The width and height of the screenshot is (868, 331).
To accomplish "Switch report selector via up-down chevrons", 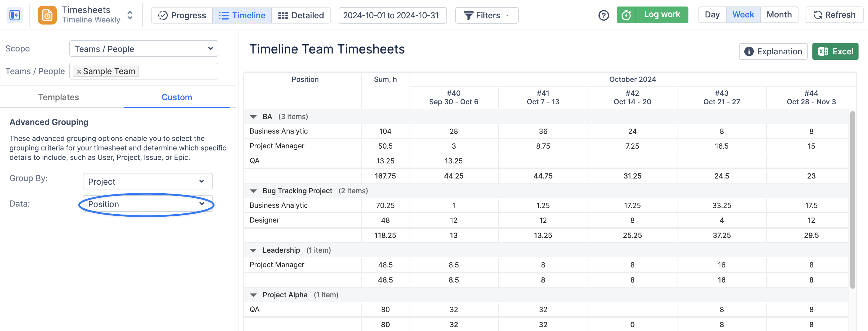I will pos(130,15).
